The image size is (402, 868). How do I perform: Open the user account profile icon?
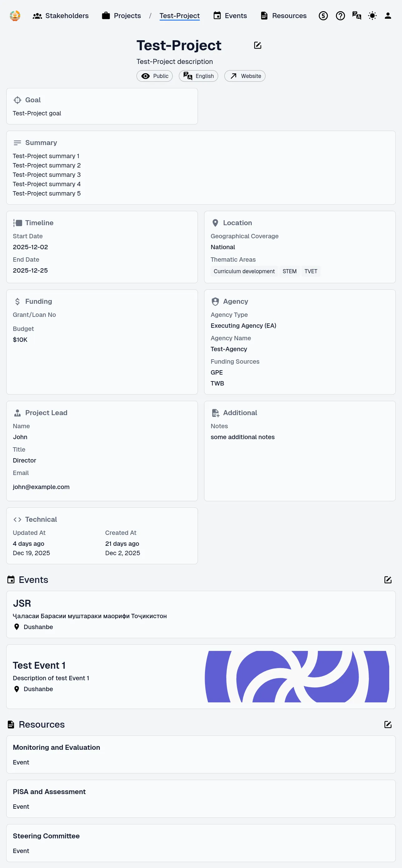point(388,16)
